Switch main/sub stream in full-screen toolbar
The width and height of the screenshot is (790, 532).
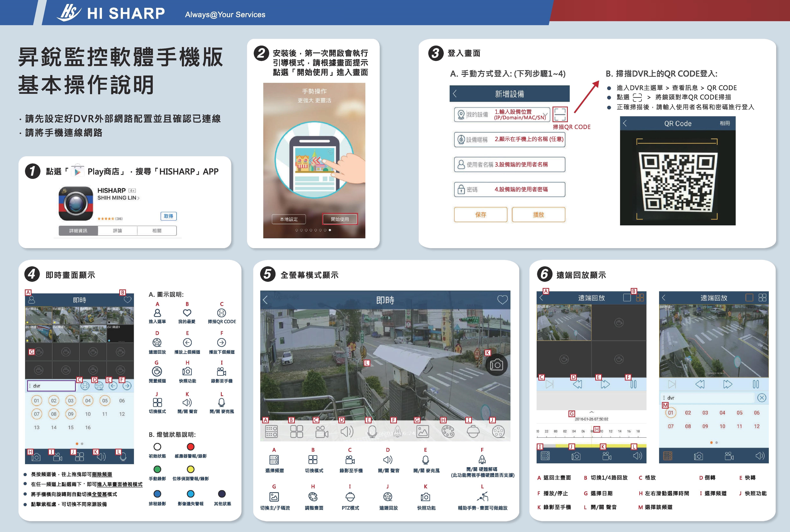[x=423, y=431]
